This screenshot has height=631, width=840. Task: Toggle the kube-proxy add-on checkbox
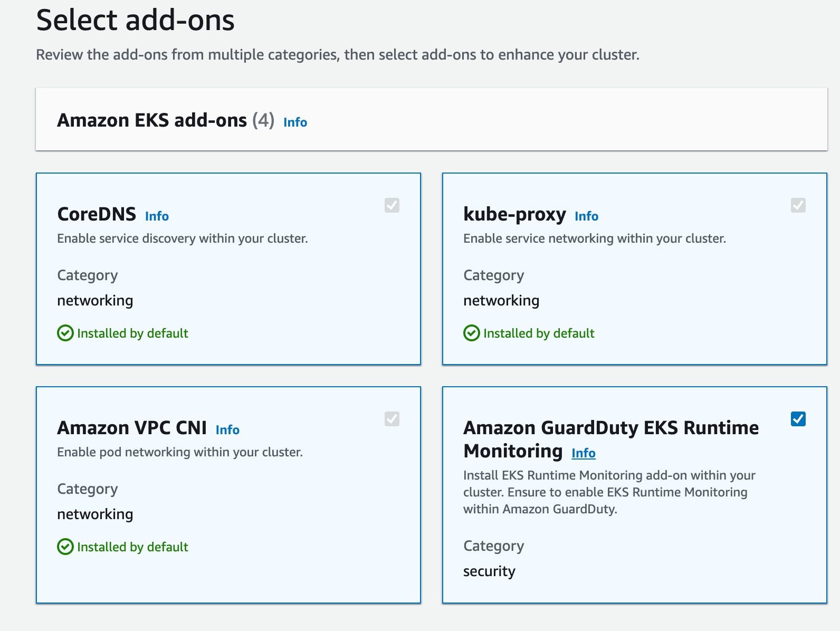(x=798, y=205)
